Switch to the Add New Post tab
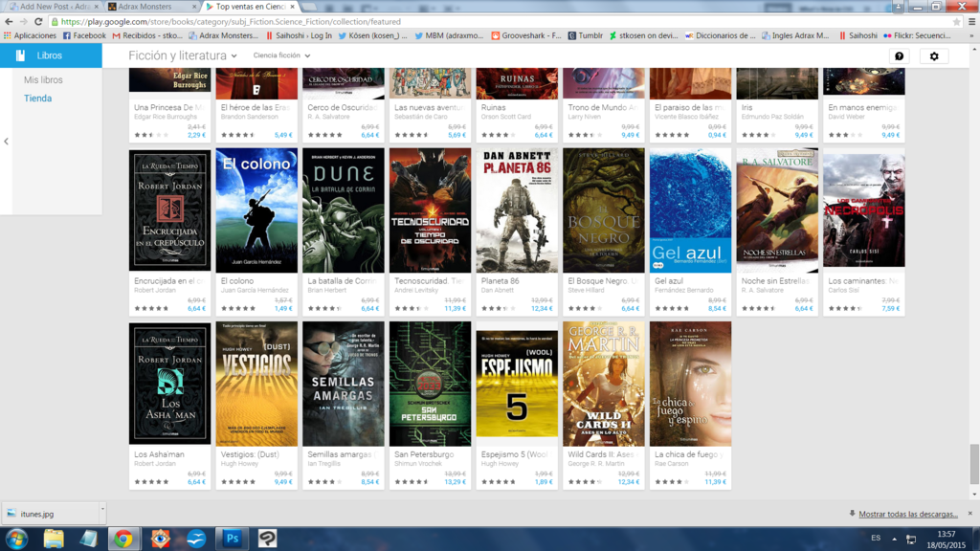The image size is (980, 551). tap(54, 7)
